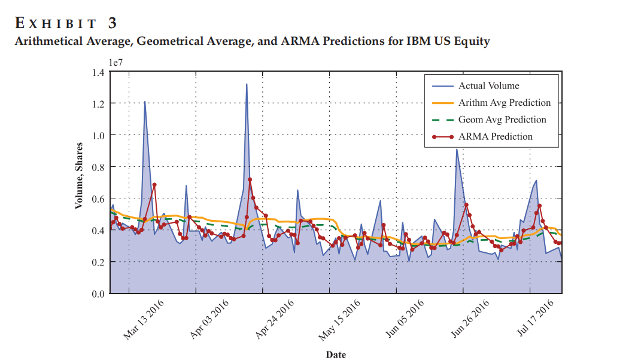Image resolution: width=641 pixels, height=364 pixels.
Task: Click the blue Actual Volume legend line
Action: tap(443, 86)
